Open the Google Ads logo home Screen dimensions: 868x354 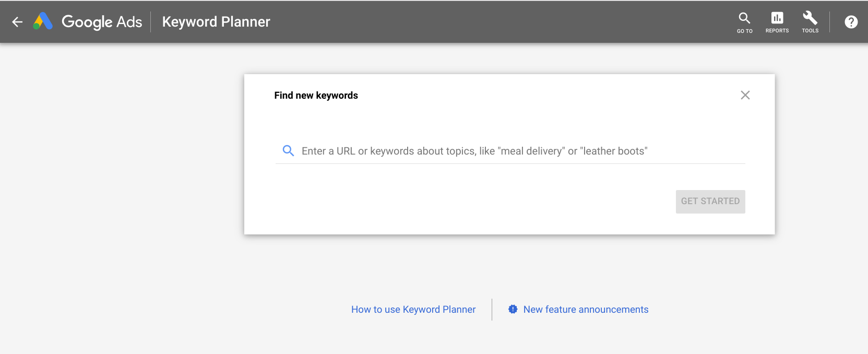[43, 21]
